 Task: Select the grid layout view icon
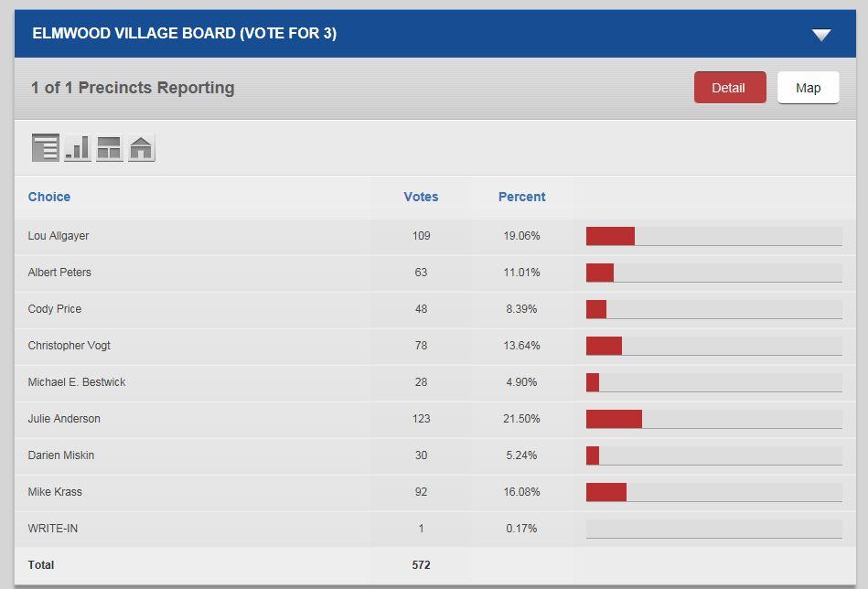110,148
